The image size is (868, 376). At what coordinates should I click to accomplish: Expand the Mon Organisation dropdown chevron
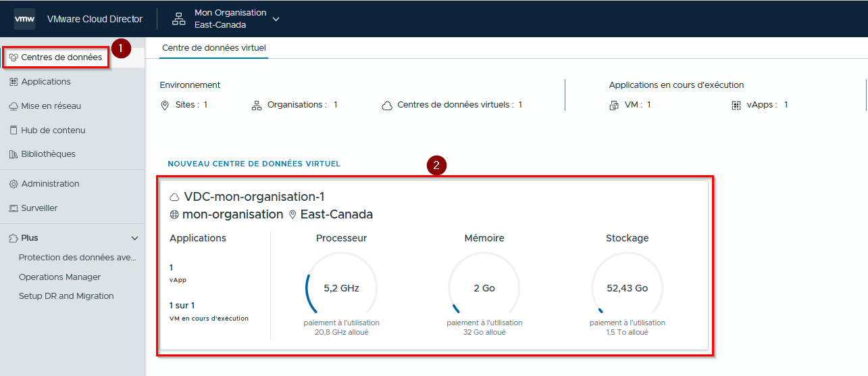coord(276,19)
